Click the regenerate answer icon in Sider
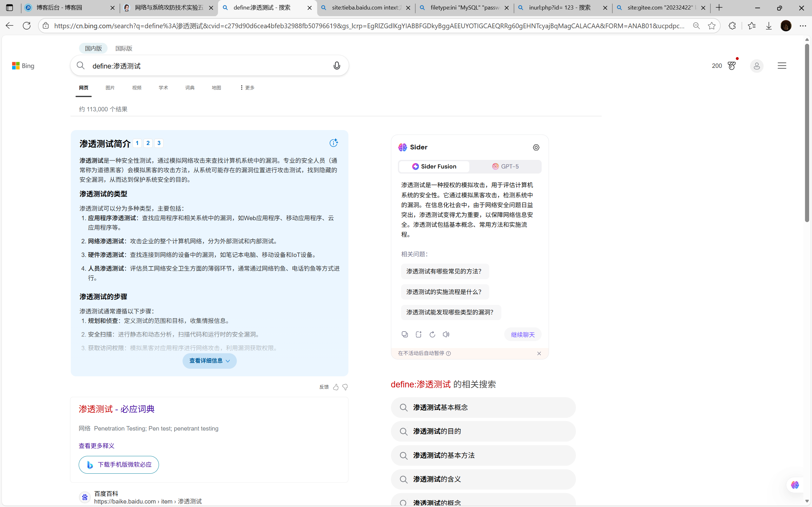 pos(432,334)
